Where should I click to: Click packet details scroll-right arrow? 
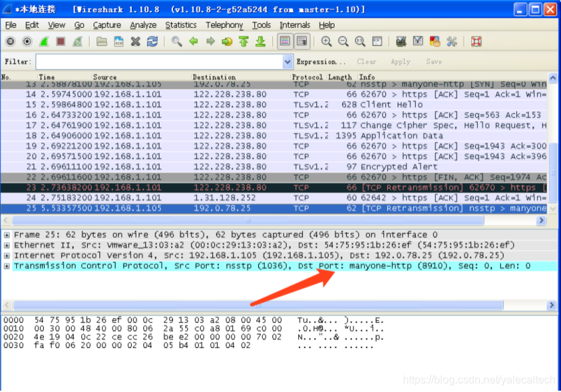pyautogui.click(x=552, y=305)
